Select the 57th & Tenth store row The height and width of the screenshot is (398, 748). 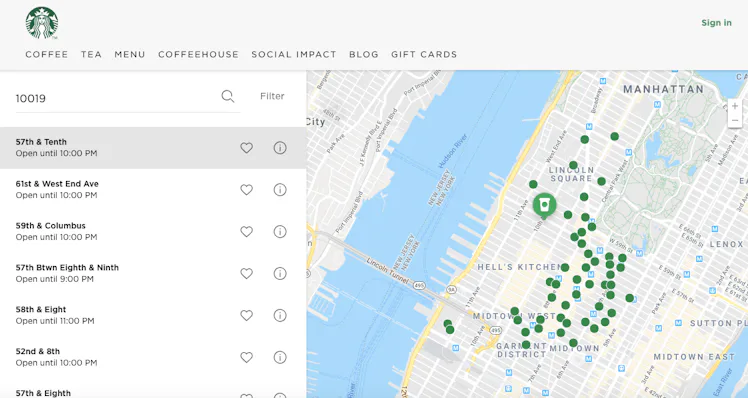pos(153,147)
